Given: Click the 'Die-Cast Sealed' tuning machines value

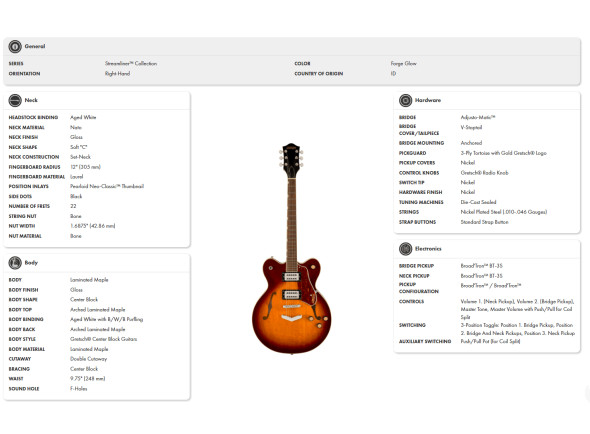Looking at the screenshot, I should (478, 202).
